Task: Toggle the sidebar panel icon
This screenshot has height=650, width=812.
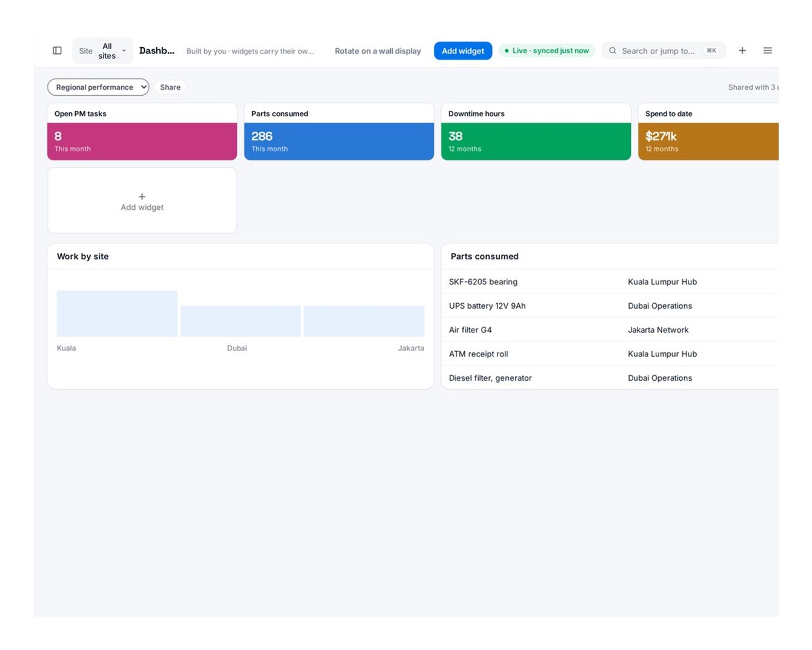Action: (x=57, y=51)
